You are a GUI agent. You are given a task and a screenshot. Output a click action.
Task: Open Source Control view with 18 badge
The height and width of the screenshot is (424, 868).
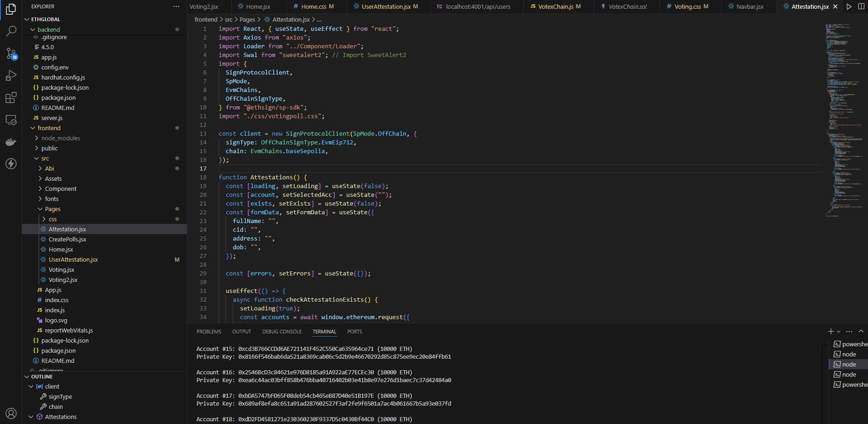click(x=11, y=53)
